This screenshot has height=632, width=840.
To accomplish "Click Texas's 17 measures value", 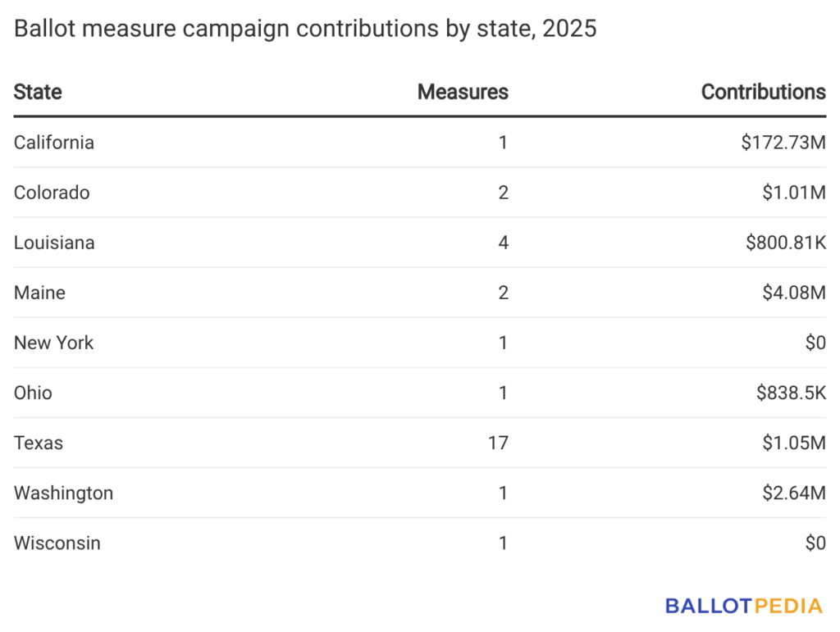I will tap(497, 443).
